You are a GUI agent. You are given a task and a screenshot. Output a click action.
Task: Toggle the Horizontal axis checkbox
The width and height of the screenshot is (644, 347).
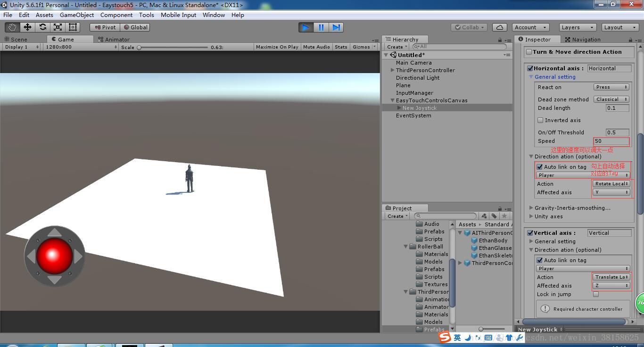click(530, 68)
